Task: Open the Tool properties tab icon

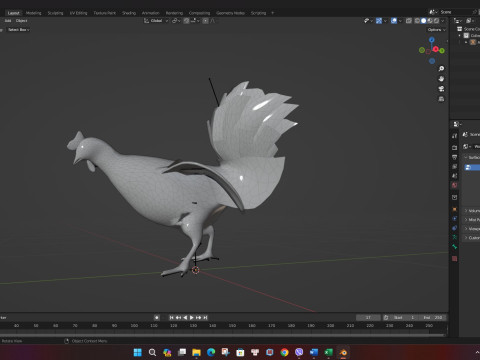Action: click(x=454, y=136)
